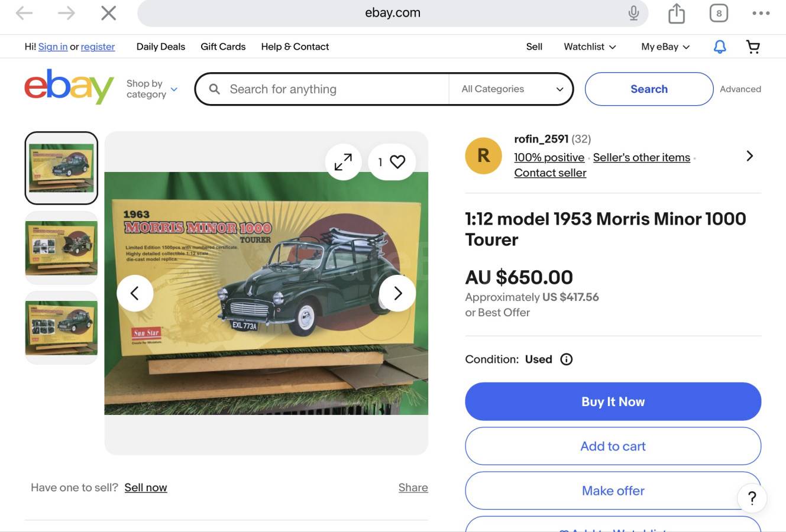Select the second product thumbnail
Viewport: 786px width, 532px height.
coord(62,248)
